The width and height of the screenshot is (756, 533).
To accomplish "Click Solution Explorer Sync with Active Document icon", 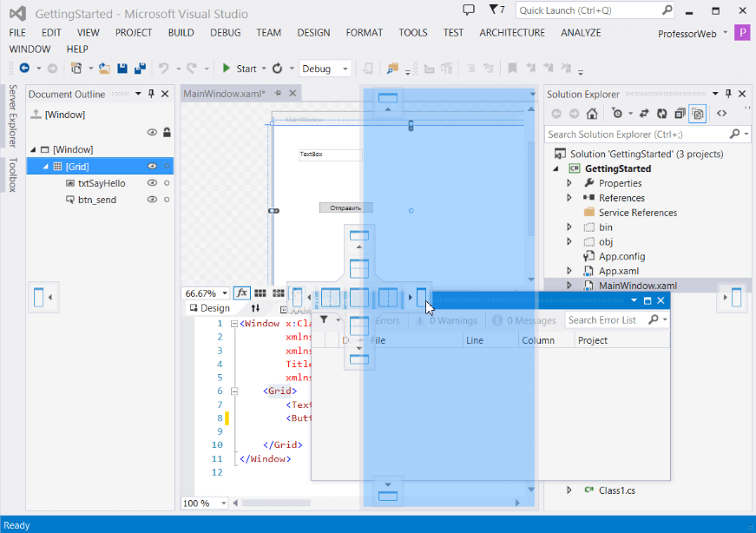I will (644, 114).
